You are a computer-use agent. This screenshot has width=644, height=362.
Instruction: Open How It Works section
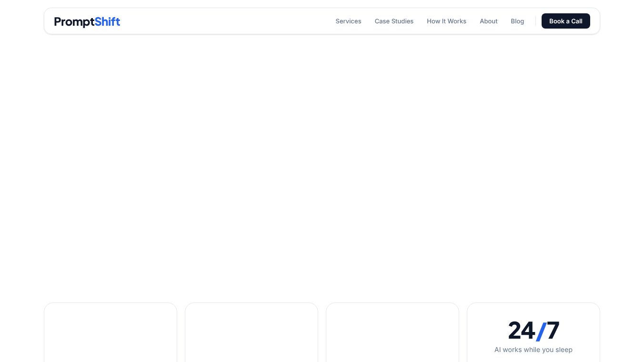(x=446, y=21)
